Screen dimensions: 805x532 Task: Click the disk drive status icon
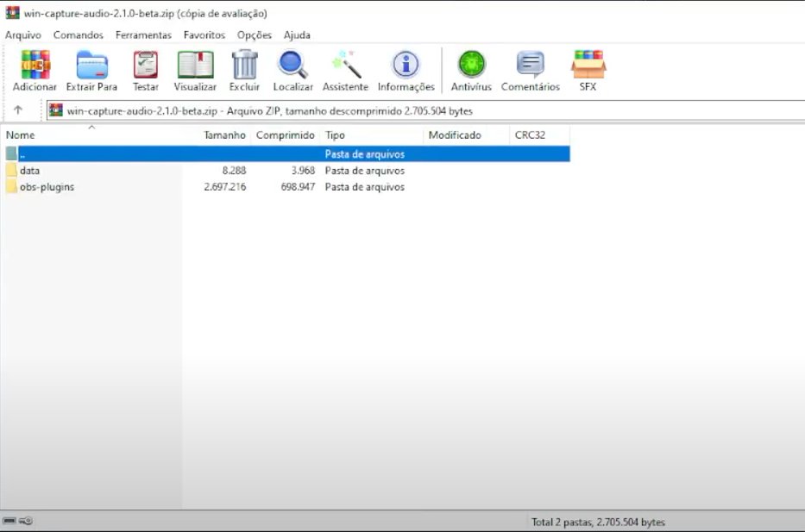tap(9, 521)
